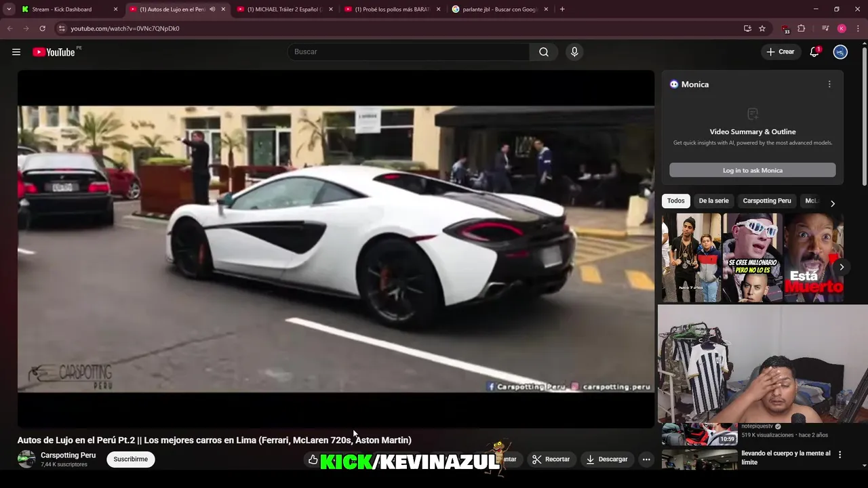Open Carspotting Peru channel name link
The image size is (868, 488).
68,455
